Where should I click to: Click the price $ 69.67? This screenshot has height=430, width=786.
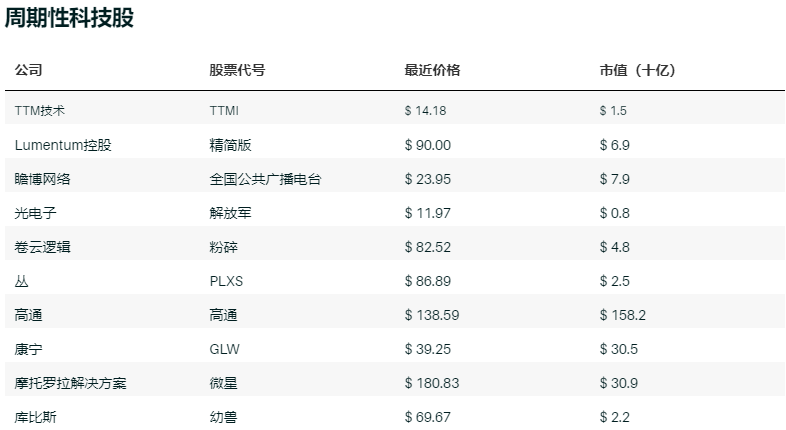coord(428,417)
